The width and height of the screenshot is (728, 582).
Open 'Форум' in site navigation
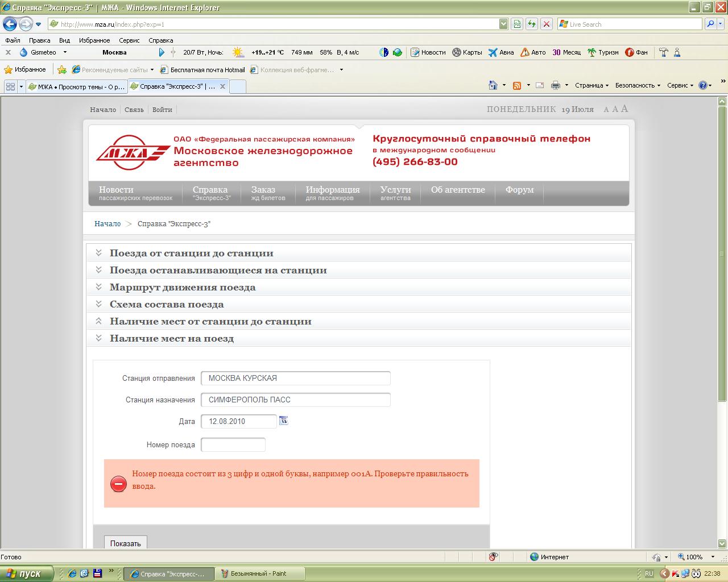[x=519, y=190]
